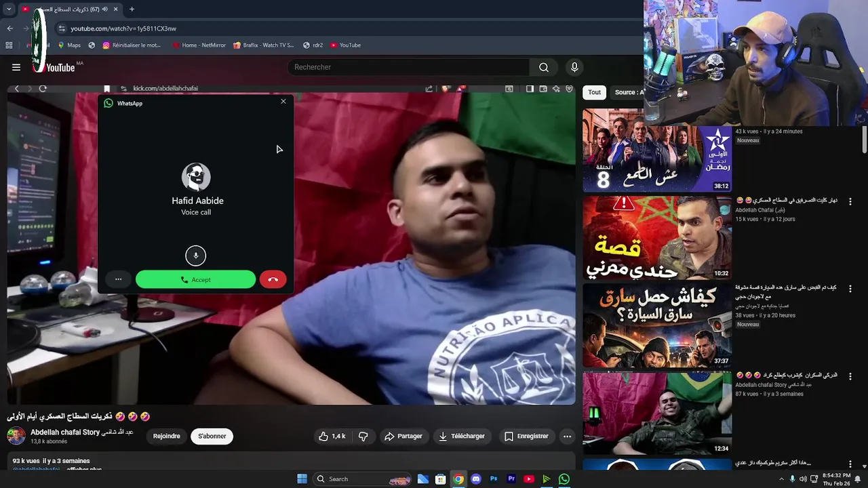Mute microphone in WhatsApp call popup

coord(196,256)
